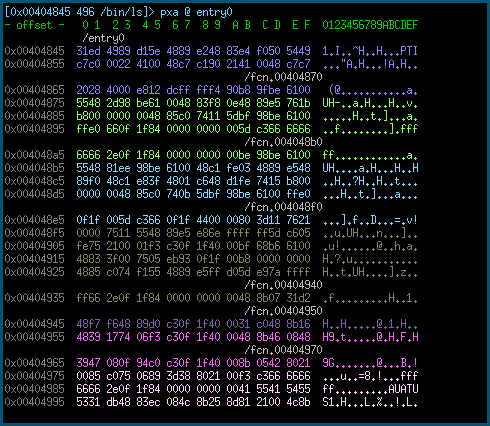
Task: Click offset address 0x00404875
Action: point(34,103)
